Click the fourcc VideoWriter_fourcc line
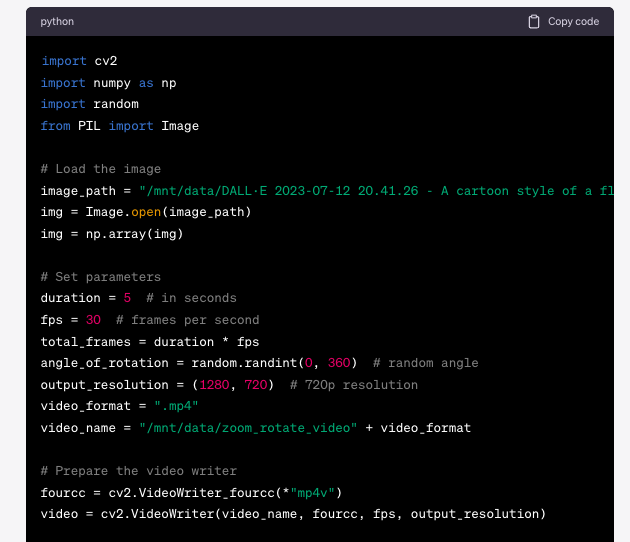This screenshot has height=542, width=630. point(191,493)
